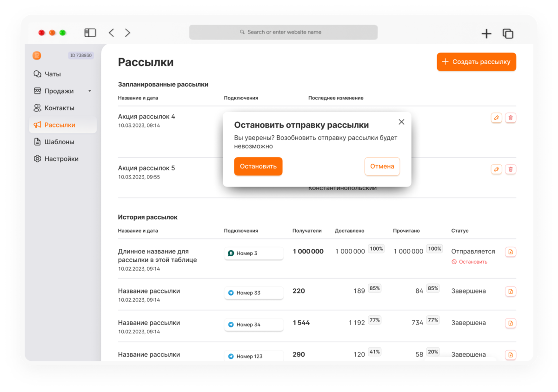Delete Акция рассылок 5 with the trash icon
The width and height of the screenshot is (558, 392).
coord(511,169)
